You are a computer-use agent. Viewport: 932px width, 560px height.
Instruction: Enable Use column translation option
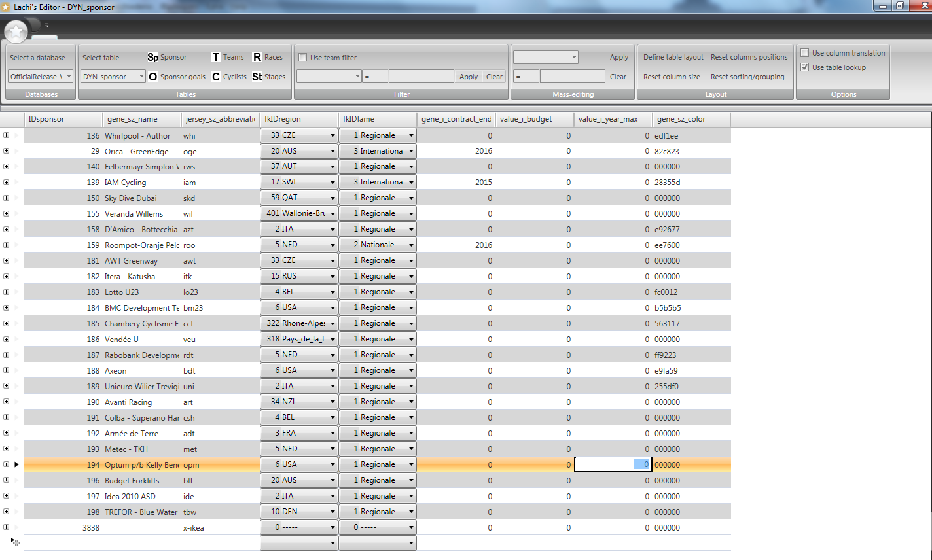coord(805,53)
